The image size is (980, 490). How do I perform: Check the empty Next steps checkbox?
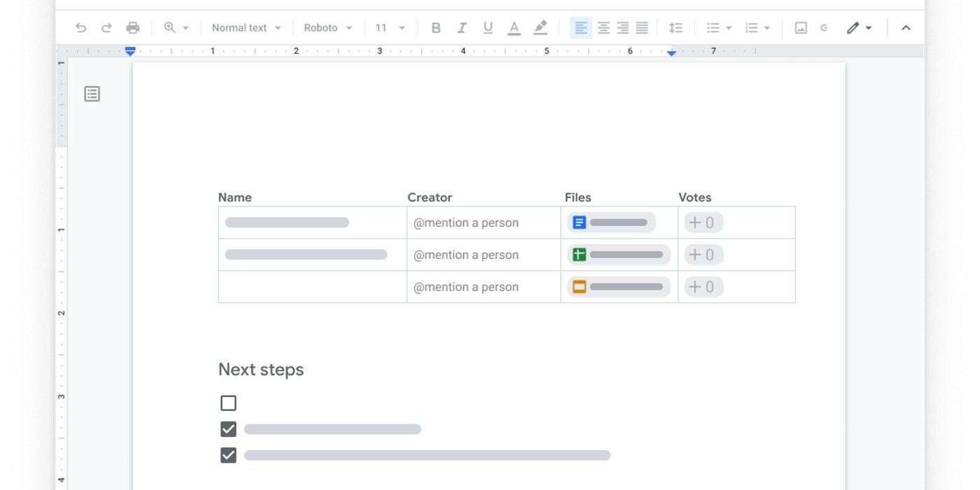(x=228, y=403)
